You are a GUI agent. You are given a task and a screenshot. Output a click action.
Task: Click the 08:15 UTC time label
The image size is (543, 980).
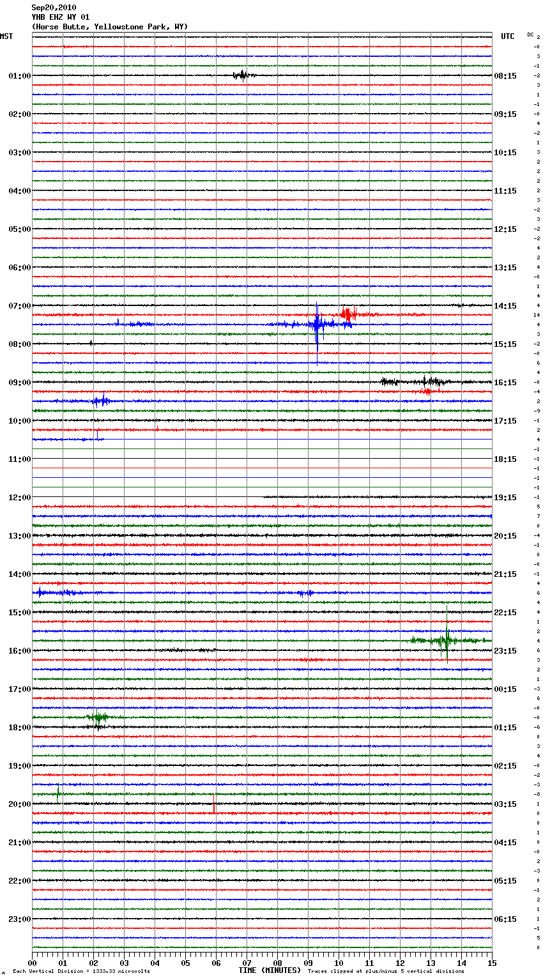[505, 76]
